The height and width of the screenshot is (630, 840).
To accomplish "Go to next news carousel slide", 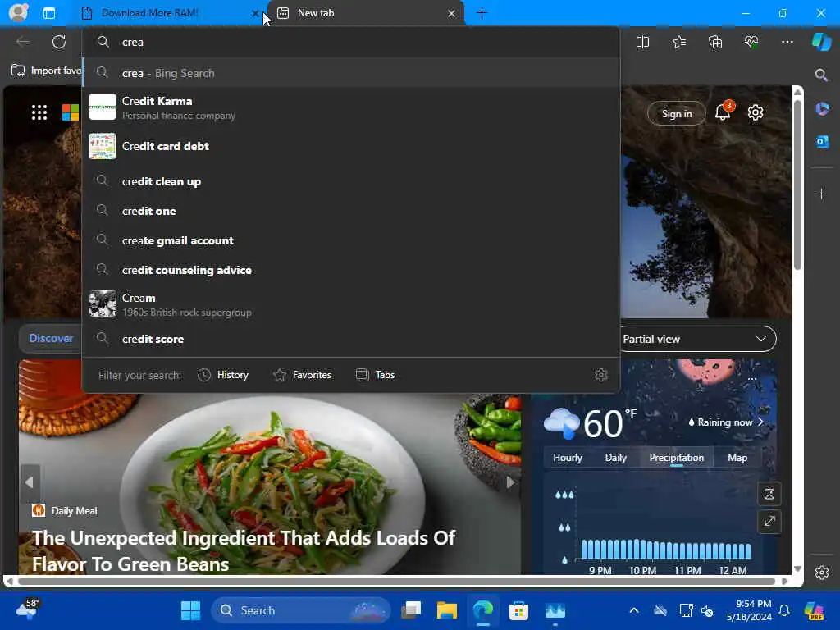I will 510,482.
